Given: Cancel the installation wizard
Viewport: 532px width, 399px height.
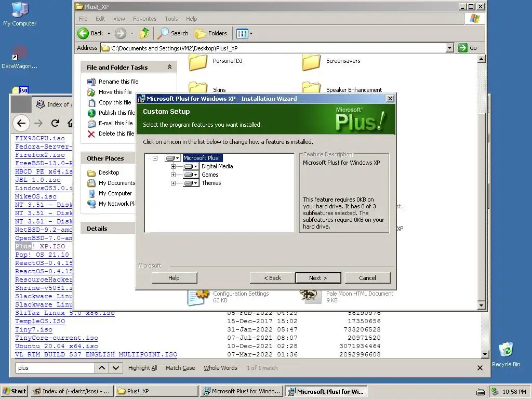Looking at the screenshot, I should pyautogui.click(x=367, y=278).
